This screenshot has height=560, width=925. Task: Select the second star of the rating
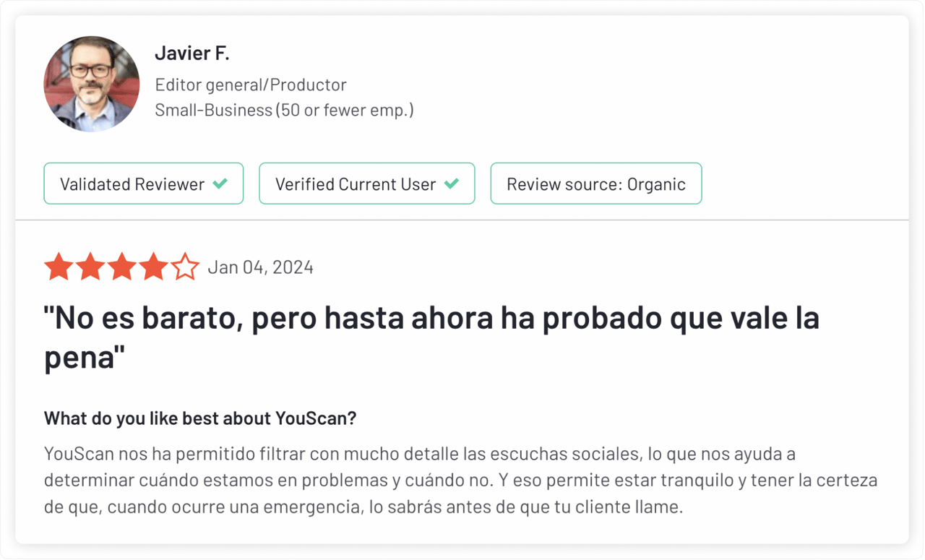coord(92,267)
